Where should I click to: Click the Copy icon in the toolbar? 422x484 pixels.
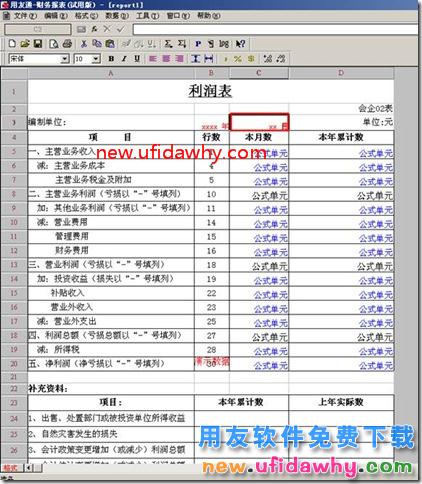click(x=97, y=44)
